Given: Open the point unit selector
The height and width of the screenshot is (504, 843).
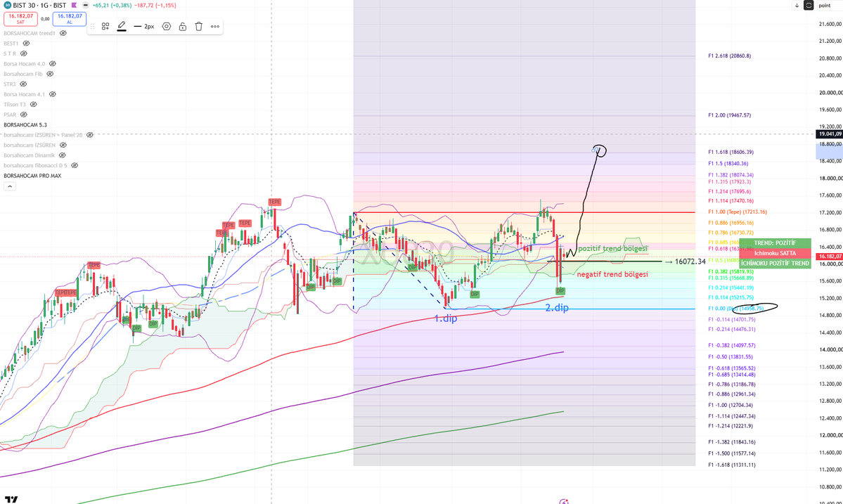Looking at the screenshot, I should (x=825, y=6).
